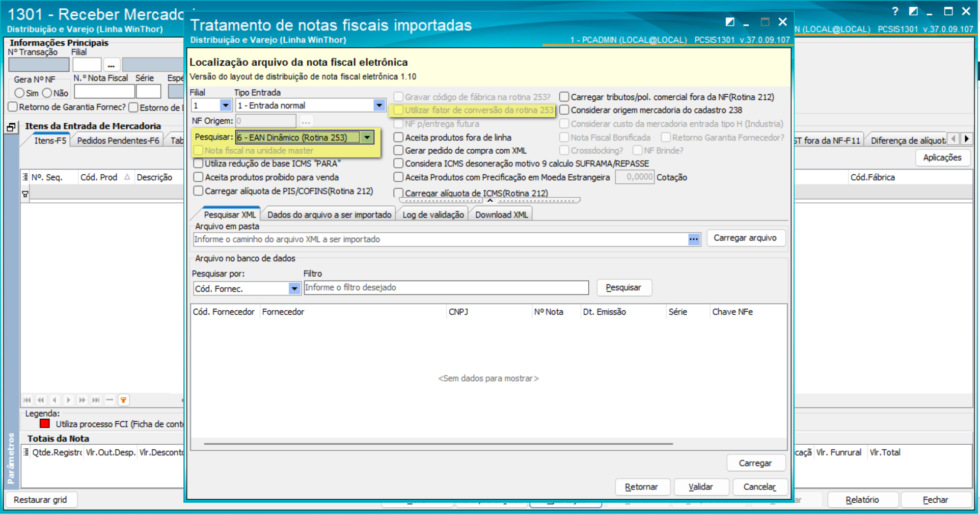Switch to 'Pesquisar XML' tab

230,214
